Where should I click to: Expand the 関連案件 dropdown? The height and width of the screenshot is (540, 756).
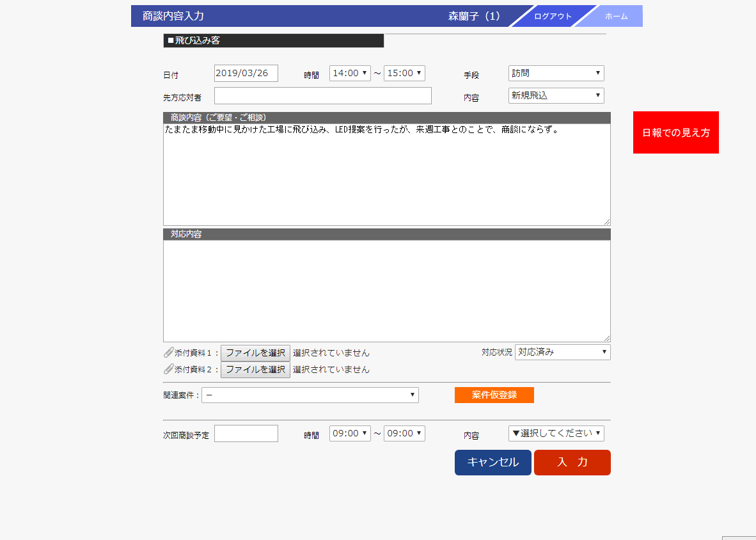(x=310, y=395)
